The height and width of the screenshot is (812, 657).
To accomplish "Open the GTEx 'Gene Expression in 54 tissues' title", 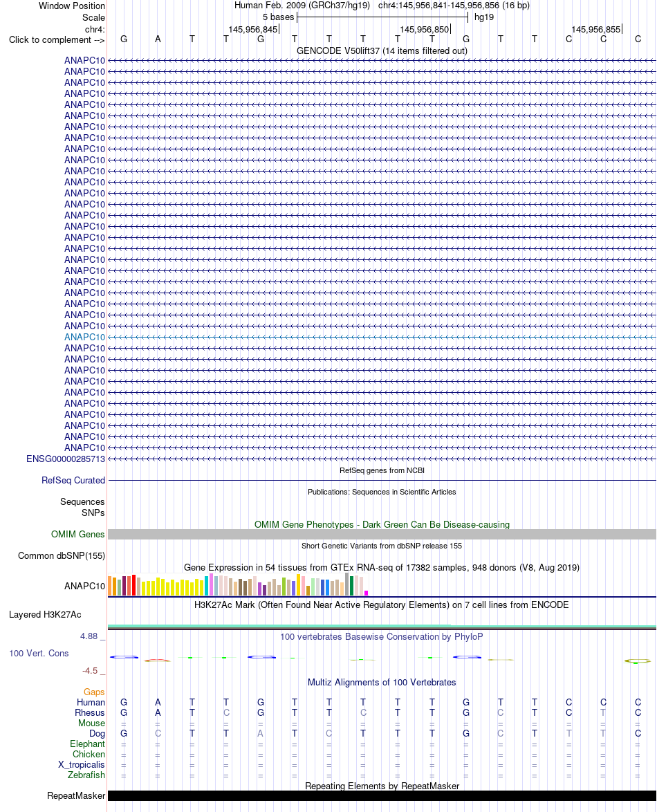I will coord(382,568).
